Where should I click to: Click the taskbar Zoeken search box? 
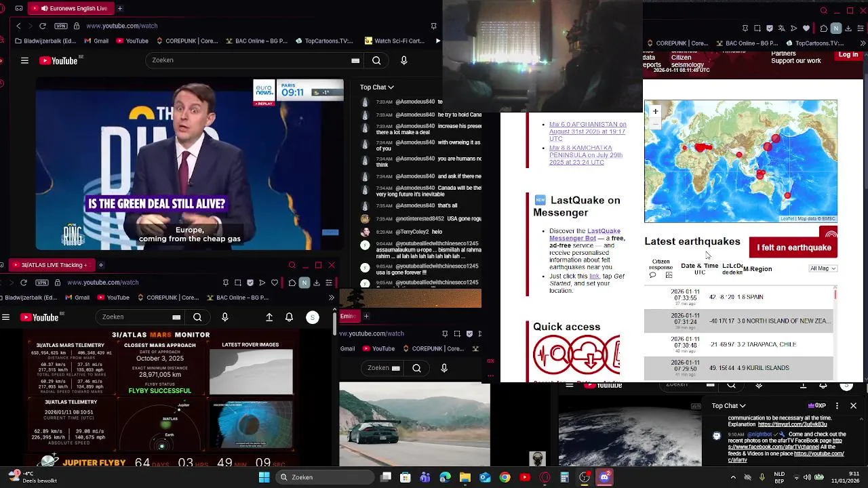pyautogui.click(x=325, y=477)
